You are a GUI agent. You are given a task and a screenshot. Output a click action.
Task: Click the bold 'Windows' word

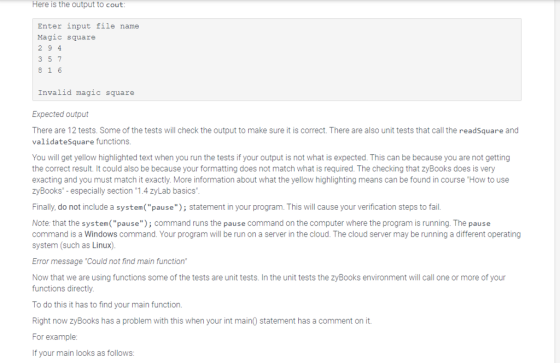101,234
